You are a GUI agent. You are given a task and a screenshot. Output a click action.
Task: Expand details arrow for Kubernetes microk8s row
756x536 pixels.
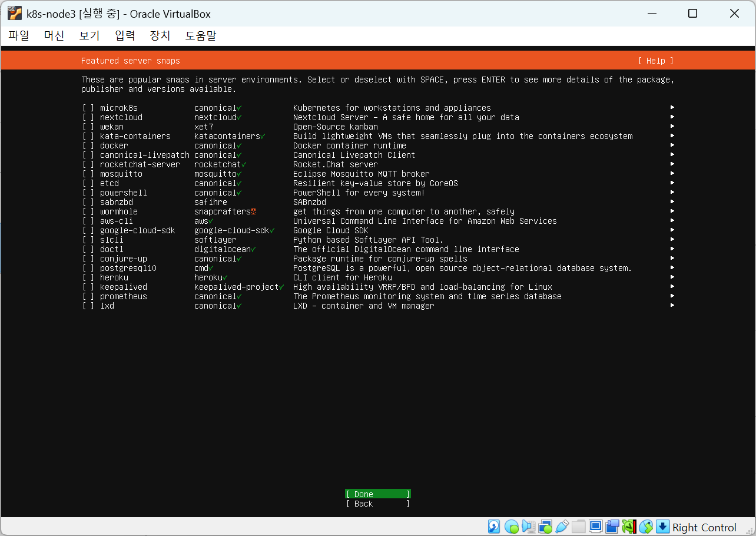(672, 108)
